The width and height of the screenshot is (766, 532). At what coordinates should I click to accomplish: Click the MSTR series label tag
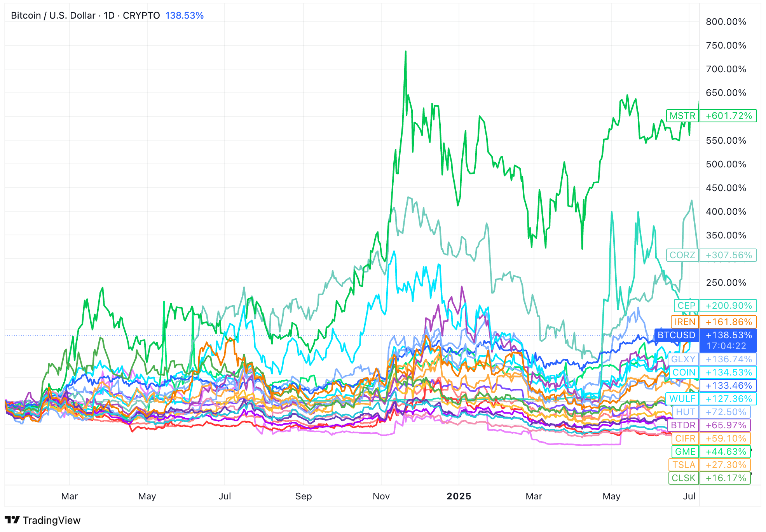pyautogui.click(x=682, y=116)
